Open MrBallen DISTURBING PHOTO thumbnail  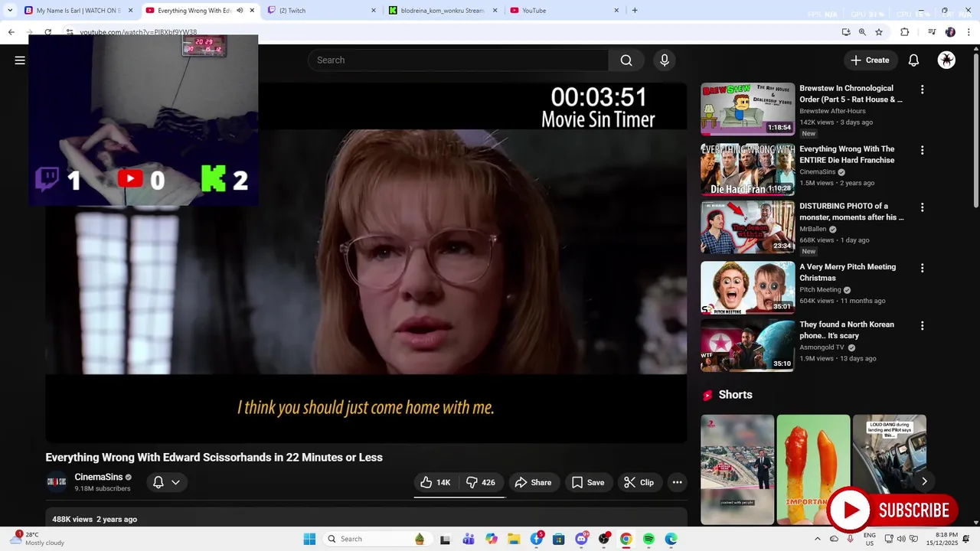(x=748, y=227)
